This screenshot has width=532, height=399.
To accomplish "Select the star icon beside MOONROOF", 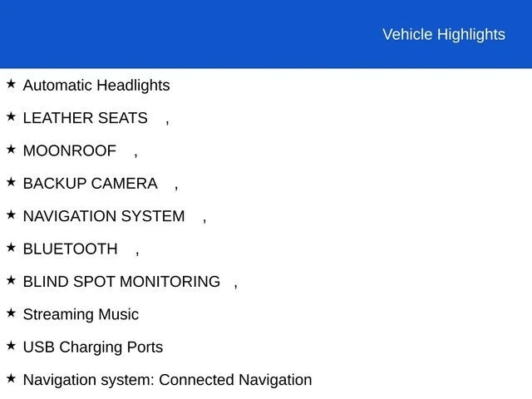I will (11, 150).
